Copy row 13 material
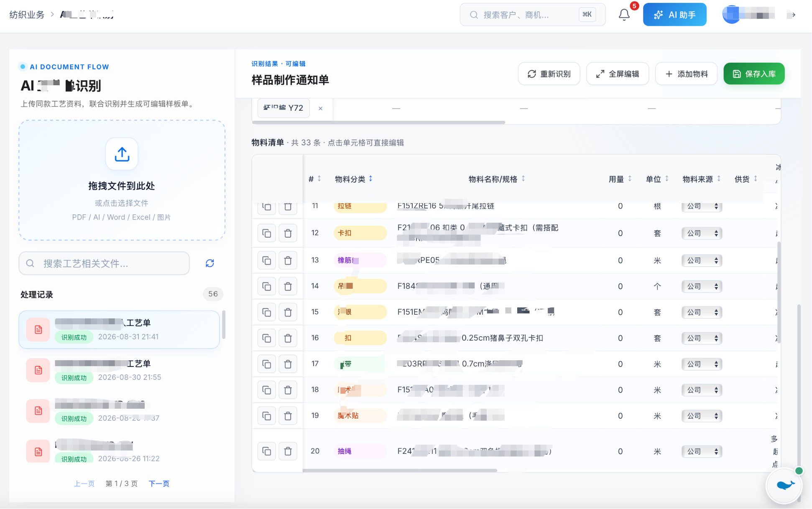Screen dimensions: 812x509 pyautogui.click(x=267, y=260)
